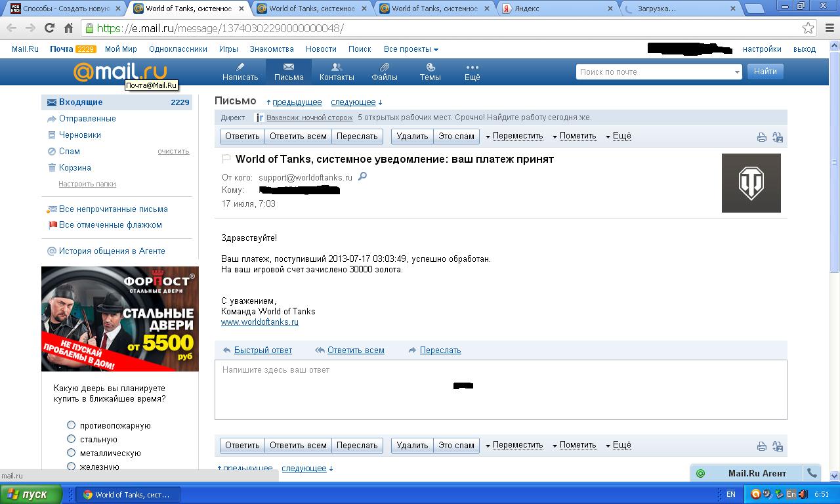Bookmark this page with the star icon
840x504 pixels.
click(x=808, y=28)
